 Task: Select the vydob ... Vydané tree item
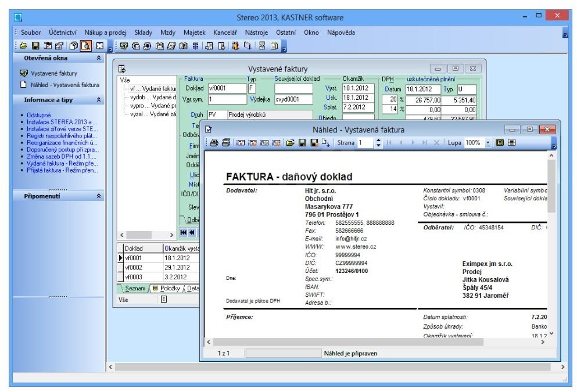tap(153, 97)
